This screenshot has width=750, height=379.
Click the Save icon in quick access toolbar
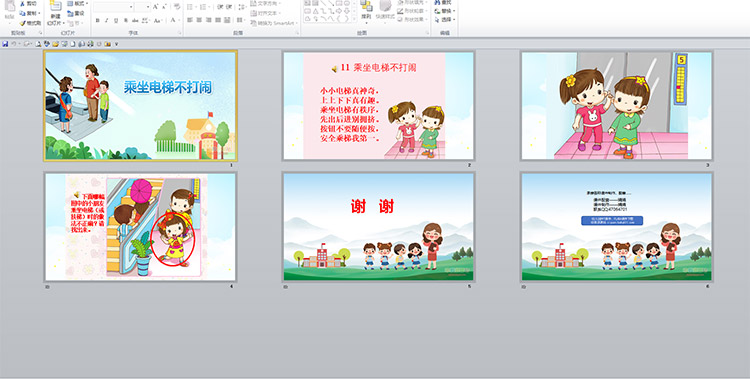[x=5, y=44]
